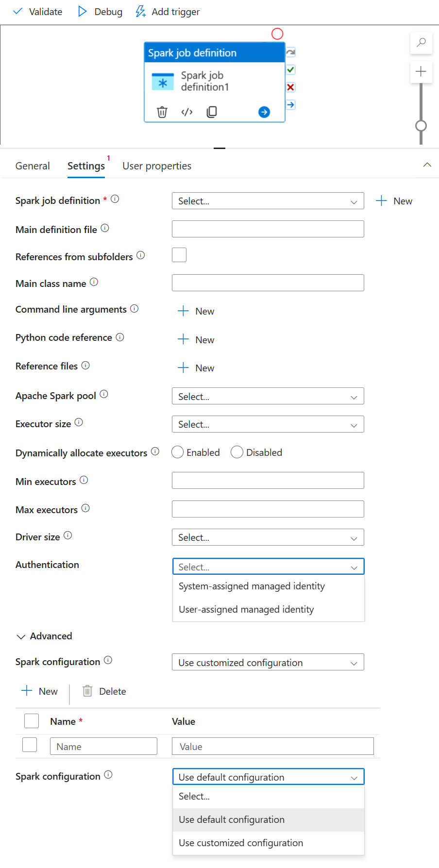
Task: Zoom in with the plus icon
Action: 421,72
